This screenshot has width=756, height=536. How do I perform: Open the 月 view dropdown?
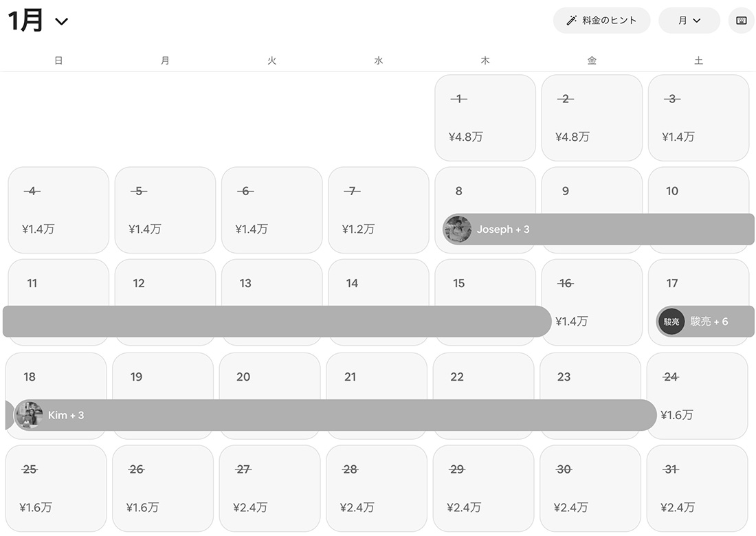(689, 21)
